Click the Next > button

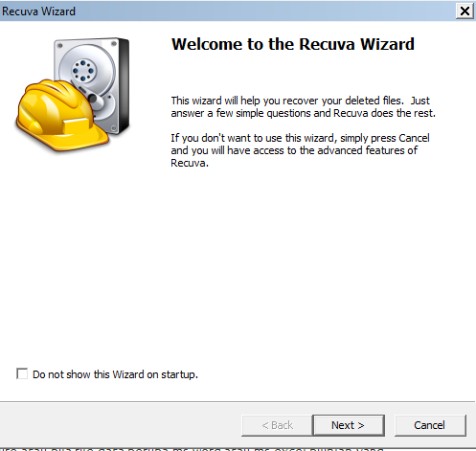pyautogui.click(x=349, y=425)
